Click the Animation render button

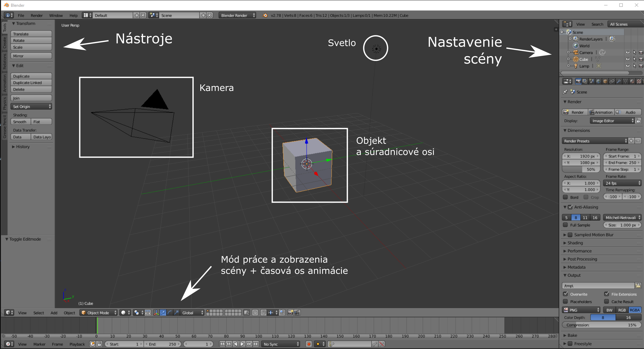tap(601, 112)
